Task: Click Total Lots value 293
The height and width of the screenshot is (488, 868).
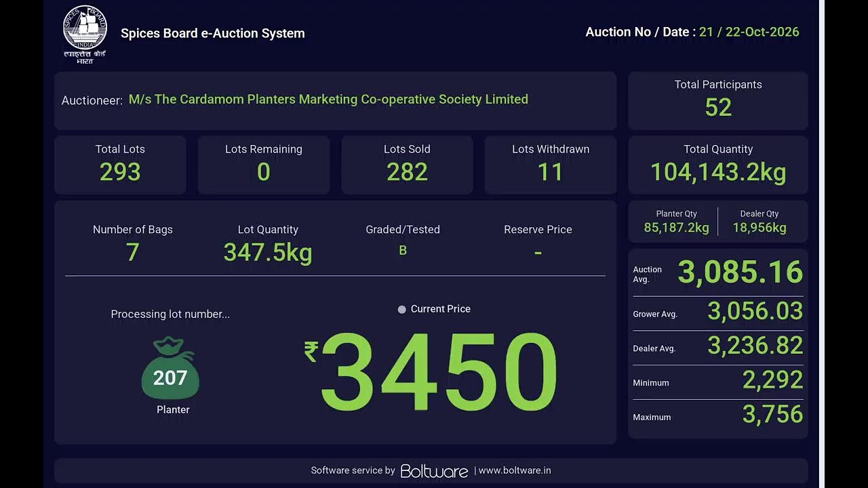Action: [x=120, y=172]
